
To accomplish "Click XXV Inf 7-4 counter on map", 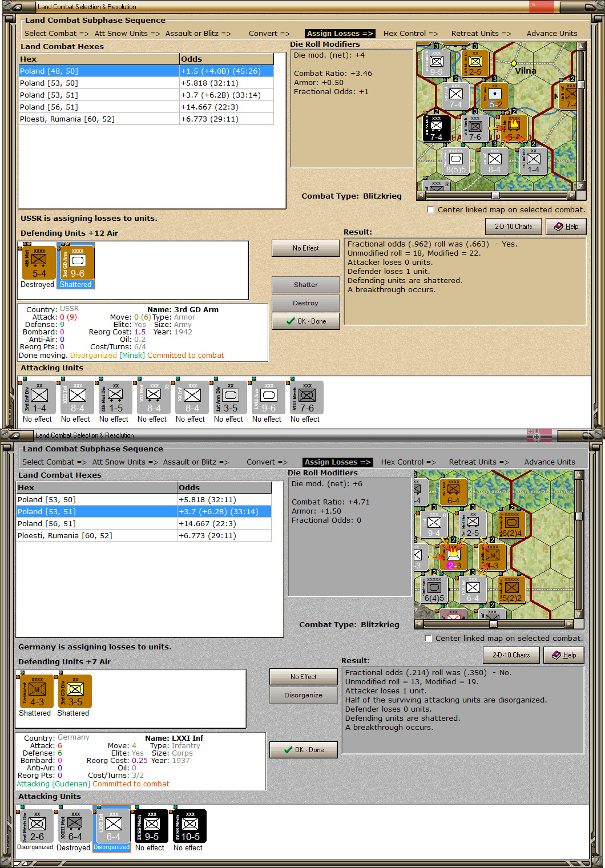I will [455, 95].
